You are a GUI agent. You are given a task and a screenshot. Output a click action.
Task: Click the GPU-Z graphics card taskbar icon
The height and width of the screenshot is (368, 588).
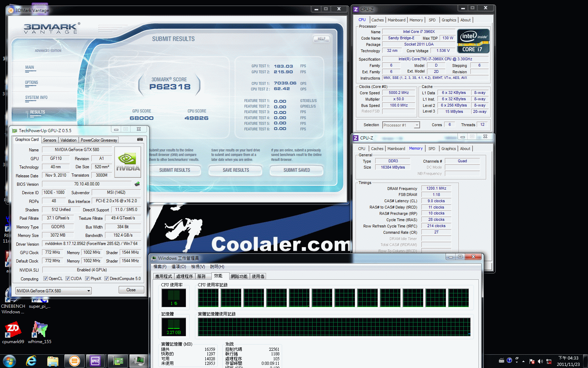click(x=118, y=361)
